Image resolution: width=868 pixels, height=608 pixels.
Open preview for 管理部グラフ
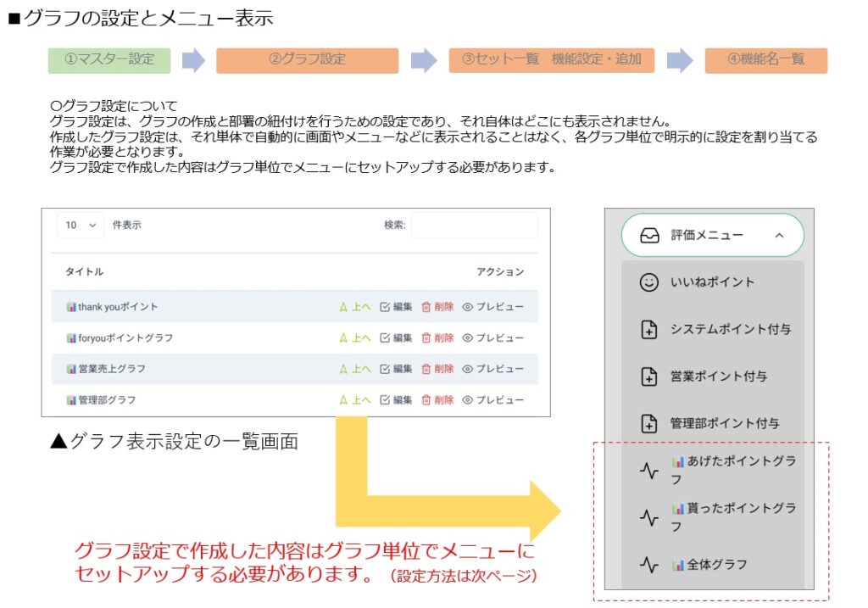493,399
